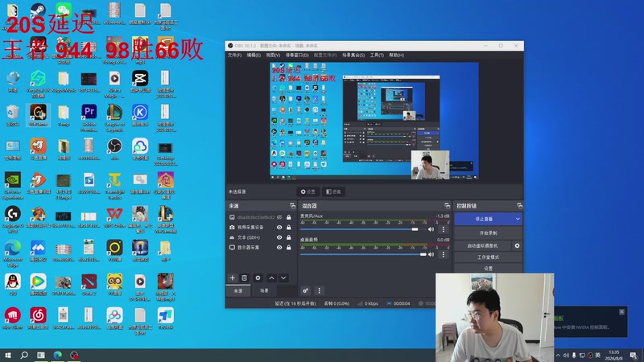Select the Recycle Bin desktop icon
644x362 pixels.
(13, 115)
